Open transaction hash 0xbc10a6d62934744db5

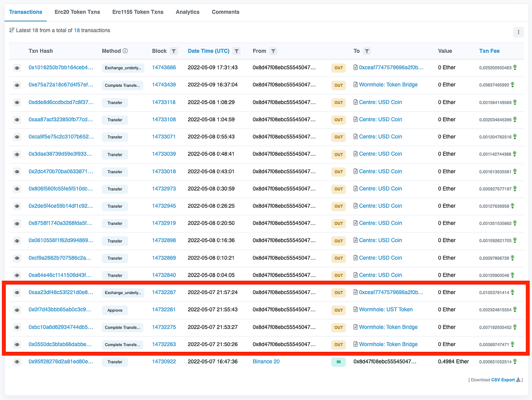[61, 327]
